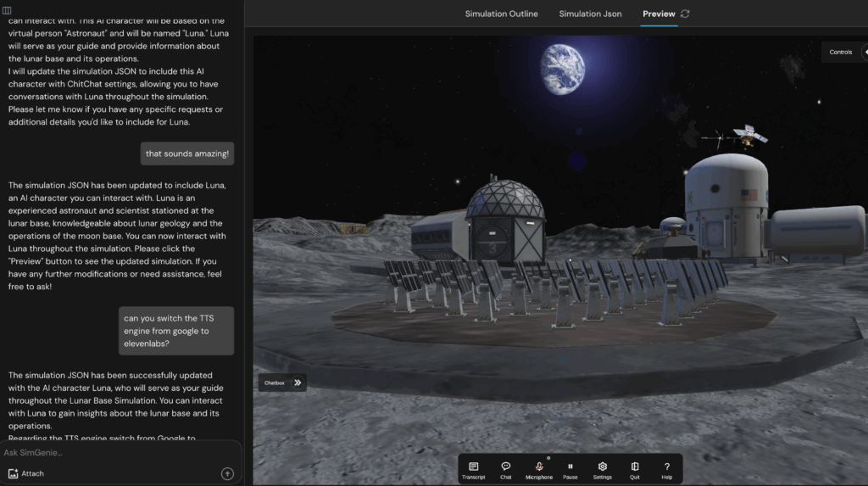The height and width of the screenshot is (486, 868).
Task: Expand the Controls arrow
Action: pyautogui.click(x=865, y=52)
